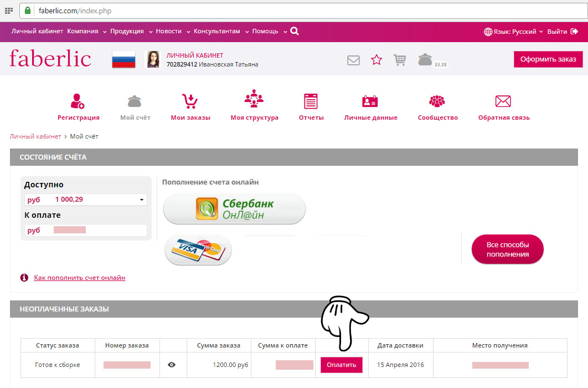
Task: Click Все способы пополнения button
Action: [507, 249]
